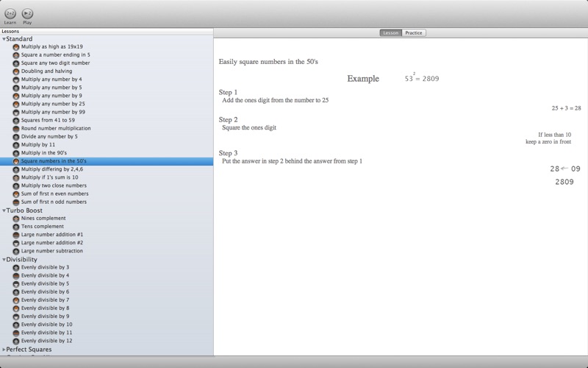Screen dimensions: 588x368
Task: Click the face icon beside Square any two digit number
Action: (15, 63)
